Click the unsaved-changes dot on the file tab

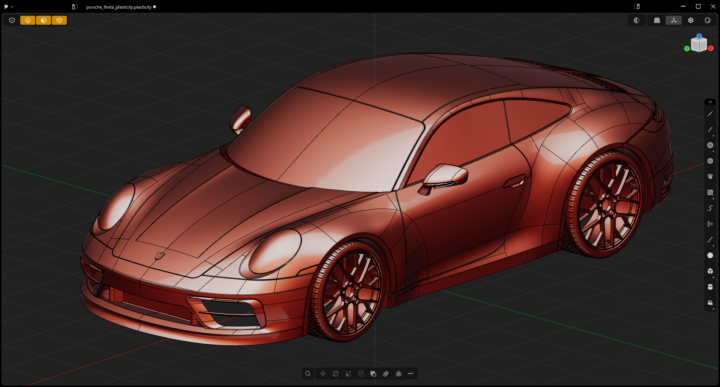pos(155,7)
